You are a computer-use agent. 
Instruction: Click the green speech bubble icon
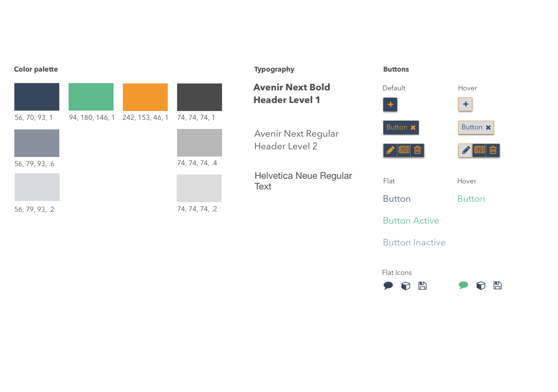(463, 285)
